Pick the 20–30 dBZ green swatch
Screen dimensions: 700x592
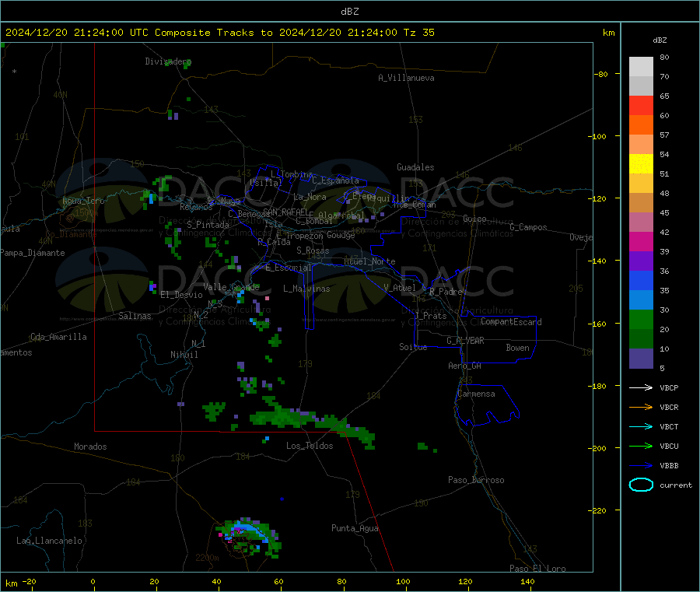[641, 319]
